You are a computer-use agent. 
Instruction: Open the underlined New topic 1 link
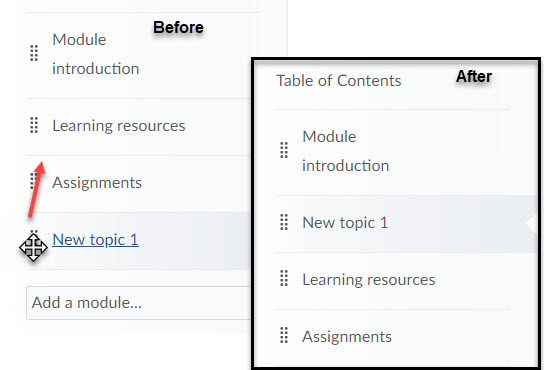pyautogui.click(x=95, y=239)
